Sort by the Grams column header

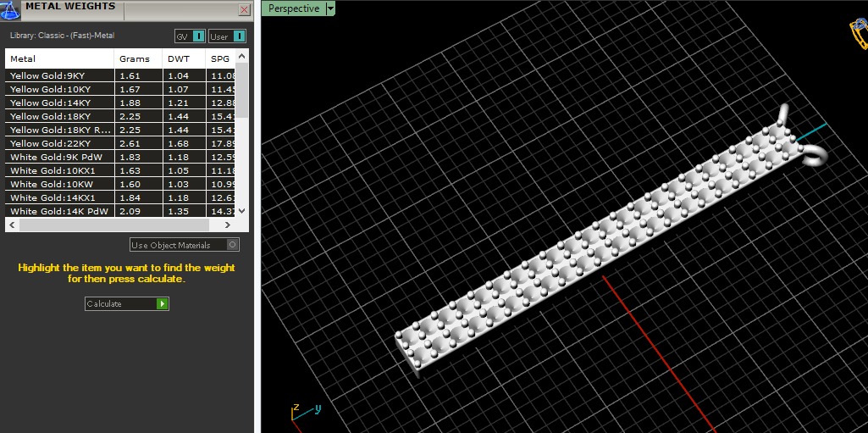point(138,58)
